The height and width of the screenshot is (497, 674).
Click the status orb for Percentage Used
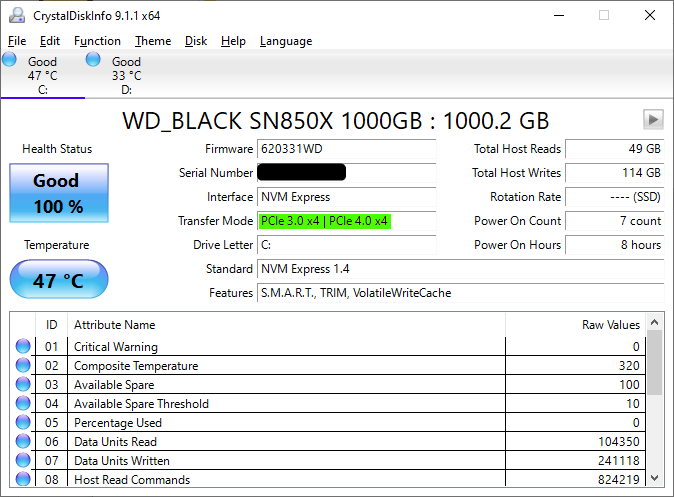point(23,422)
